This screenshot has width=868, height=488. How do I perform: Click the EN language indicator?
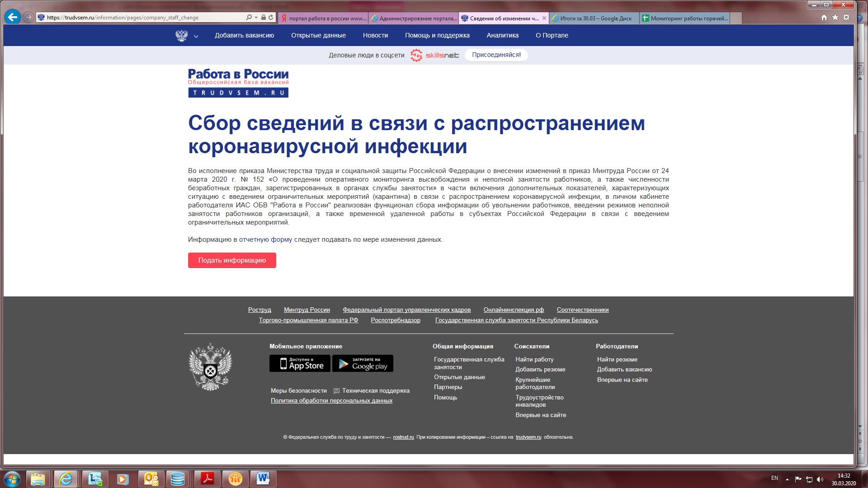pyautogui.click(x=774, y=478)
